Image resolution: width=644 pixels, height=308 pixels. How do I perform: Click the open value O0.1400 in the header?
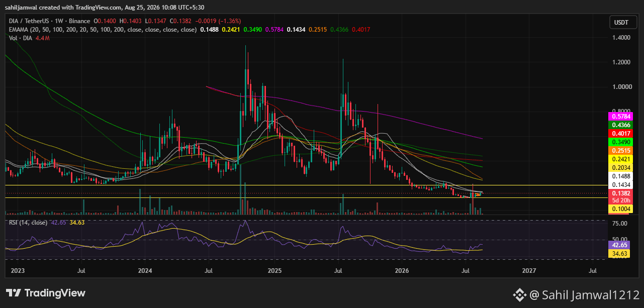pyautogui.click(x=104, y=21)
